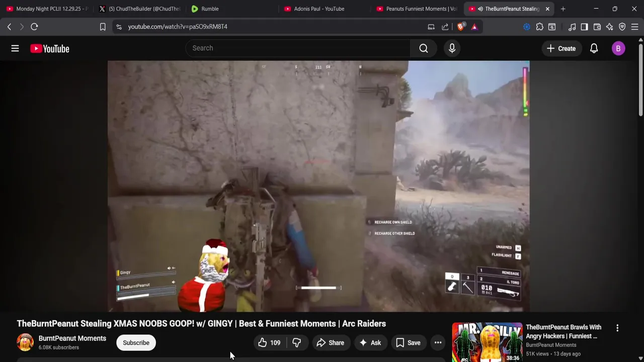View site information icon in address bar

pyautogui.click(x=119, y=27)
